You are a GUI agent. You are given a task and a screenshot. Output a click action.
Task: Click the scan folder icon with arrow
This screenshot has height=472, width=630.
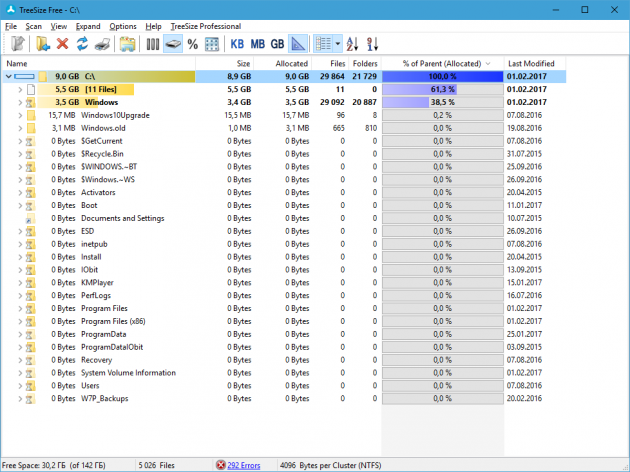point(43,44)
